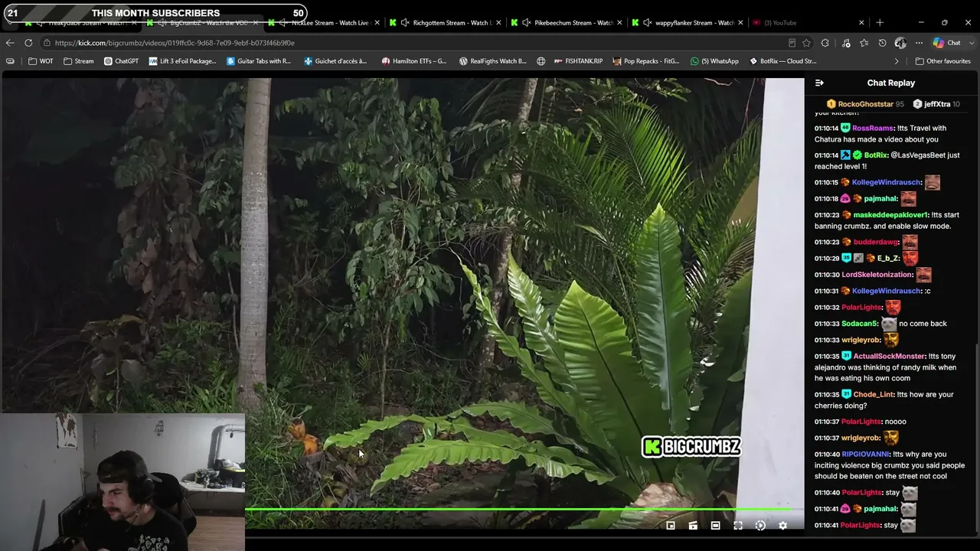980x551 pixels.
Task: Add this page to favourites
Action: click(806, 43)
